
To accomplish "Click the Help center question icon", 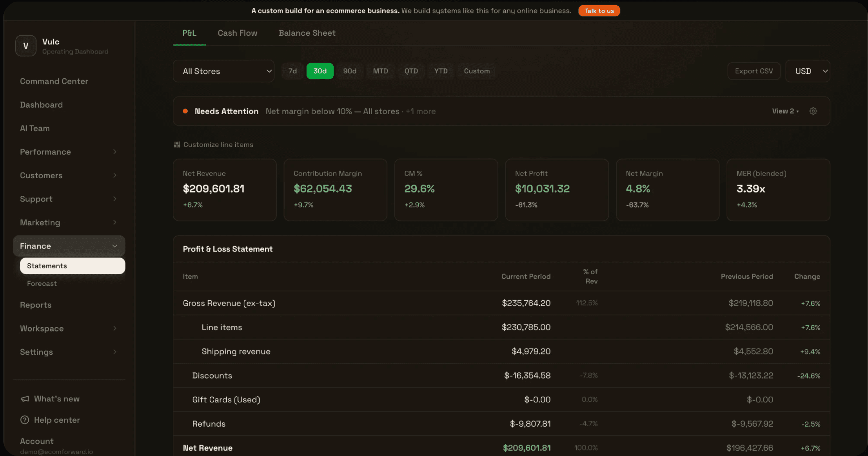I will click(25, 420).
